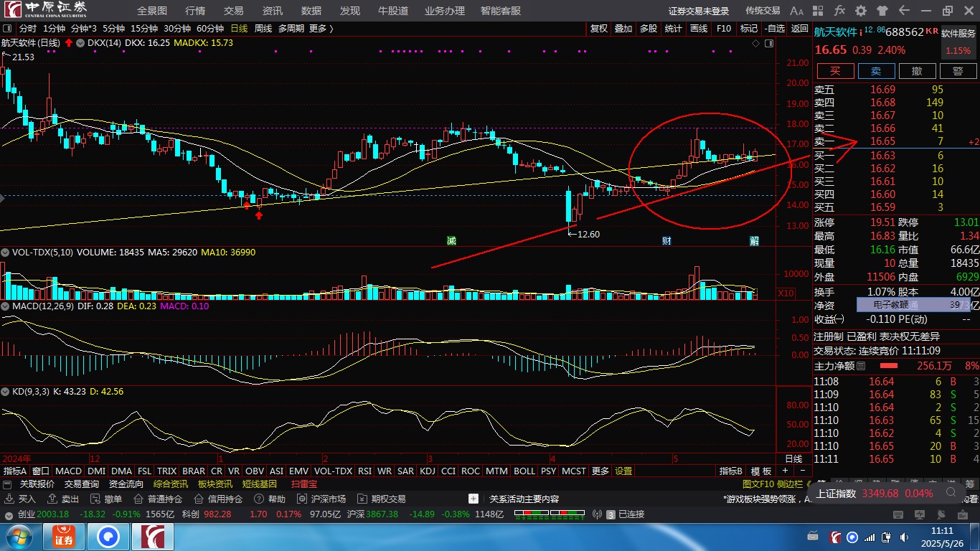Click the 撤单 cancel order icon

click(95, 499)
